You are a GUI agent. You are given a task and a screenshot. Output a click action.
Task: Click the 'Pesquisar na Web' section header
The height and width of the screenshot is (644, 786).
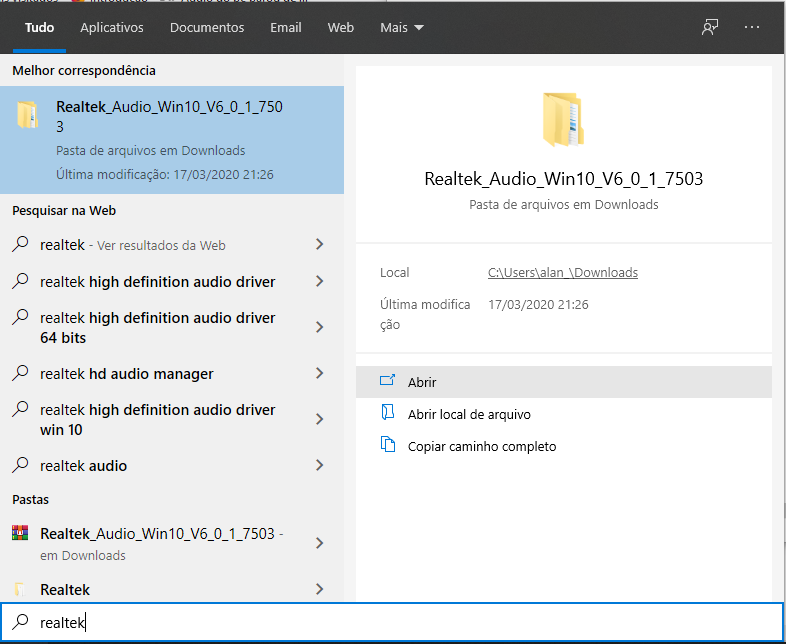click(x=64, y=210)
